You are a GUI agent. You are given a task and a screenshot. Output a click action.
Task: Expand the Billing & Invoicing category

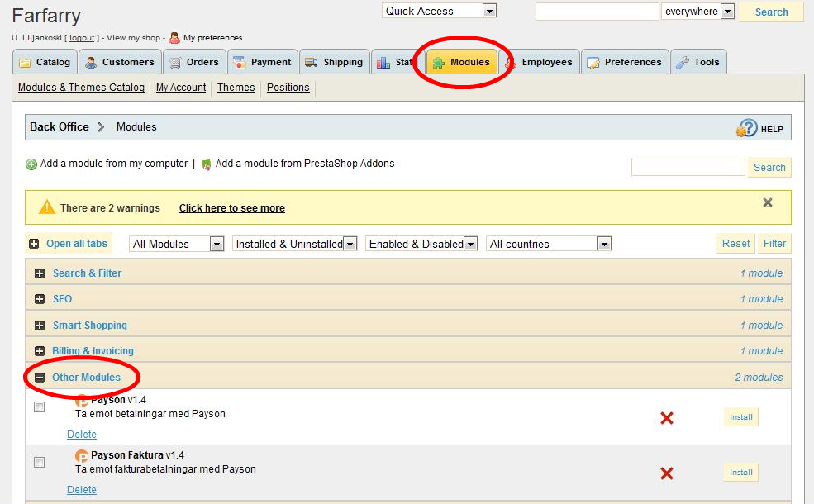coord(40,351)
